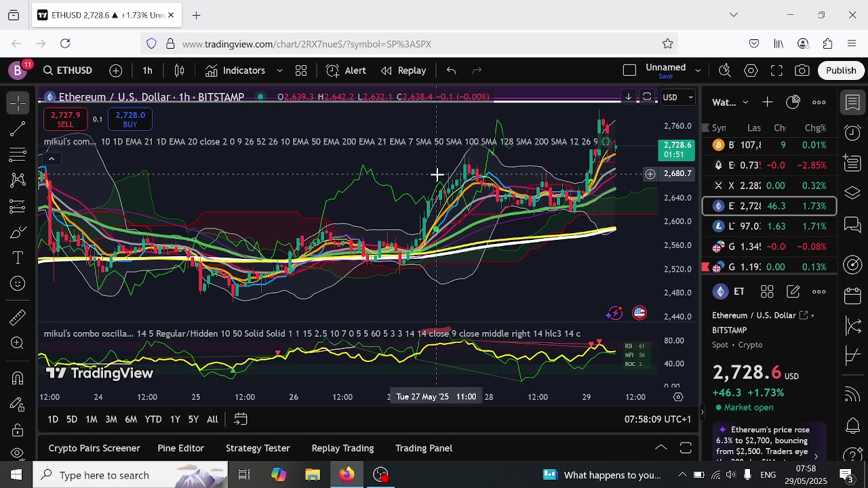Open the Object tree layers panel

point(853,194)
